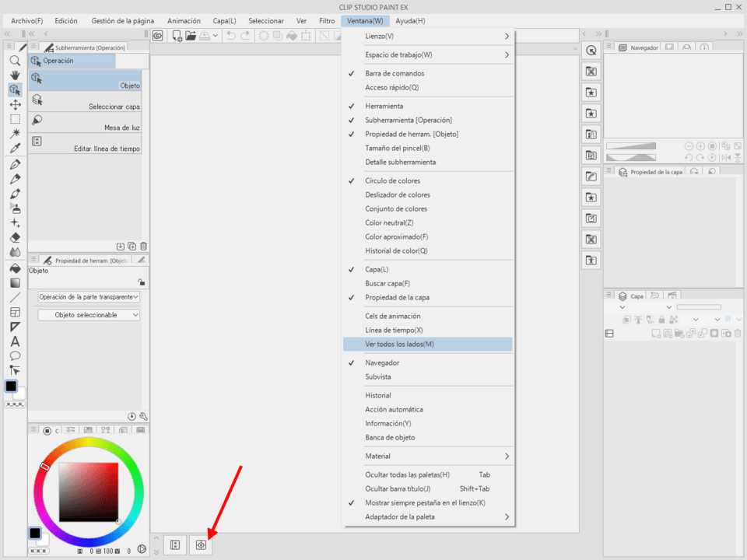Screen dimensions: 747x560
Task: Open Clip Studio spiral icon
Action: click(158, 36)
